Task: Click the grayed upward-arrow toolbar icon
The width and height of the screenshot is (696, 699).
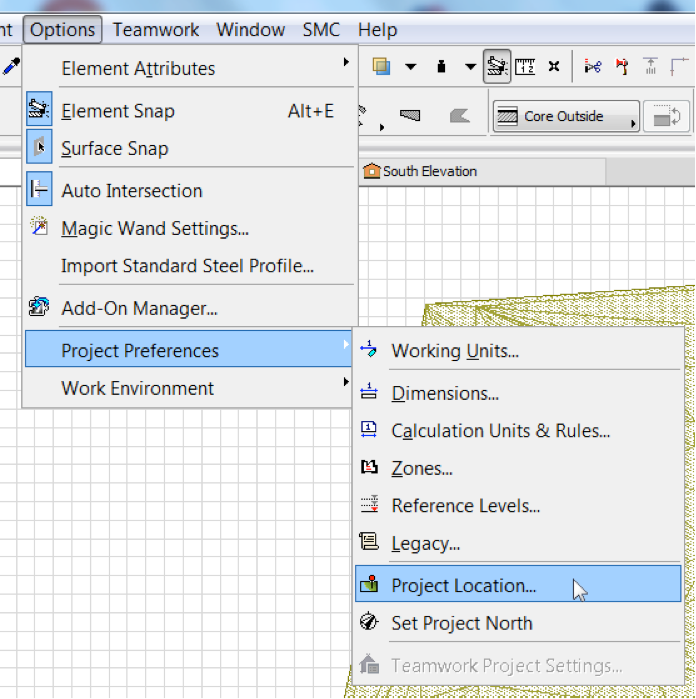Action: point(651,66)
